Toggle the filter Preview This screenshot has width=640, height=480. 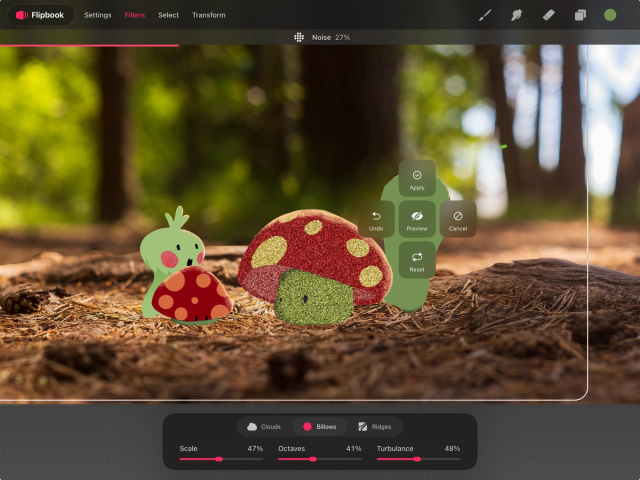(x=417, y=220)
